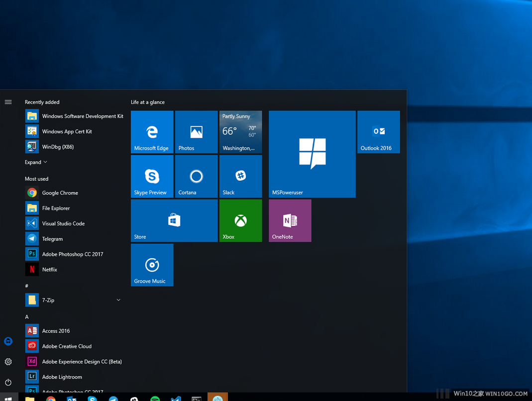Open Google Chrome from Most used
The height and width of the screenshot is (401, 532).
60,193
